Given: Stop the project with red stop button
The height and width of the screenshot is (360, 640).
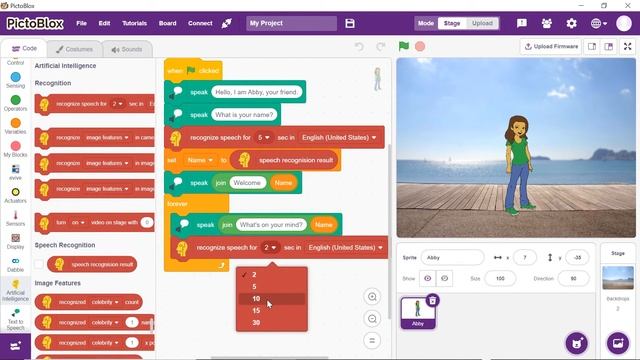Looking at the screenshot, I should point(420,47).
